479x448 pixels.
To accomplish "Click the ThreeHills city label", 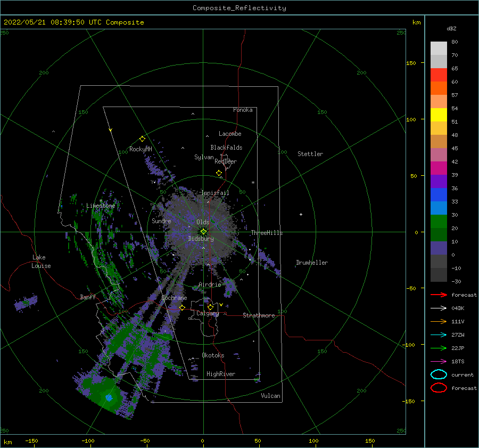I will click(267, 233).
